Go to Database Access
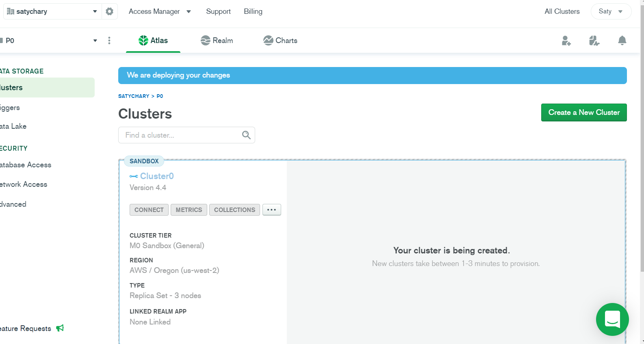644x344 pixels. click(26, 165)
